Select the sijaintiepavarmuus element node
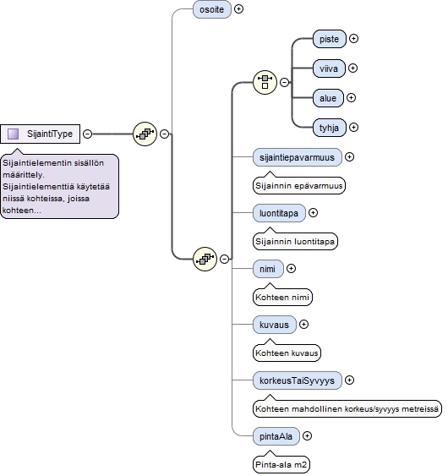This screenshot has width=448, height=476. pos(298,157)
